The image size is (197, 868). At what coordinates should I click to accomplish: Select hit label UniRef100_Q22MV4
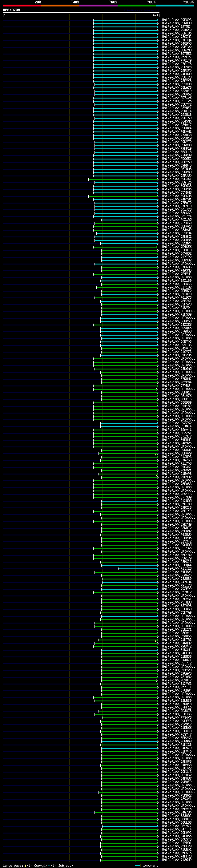point(176,244)
